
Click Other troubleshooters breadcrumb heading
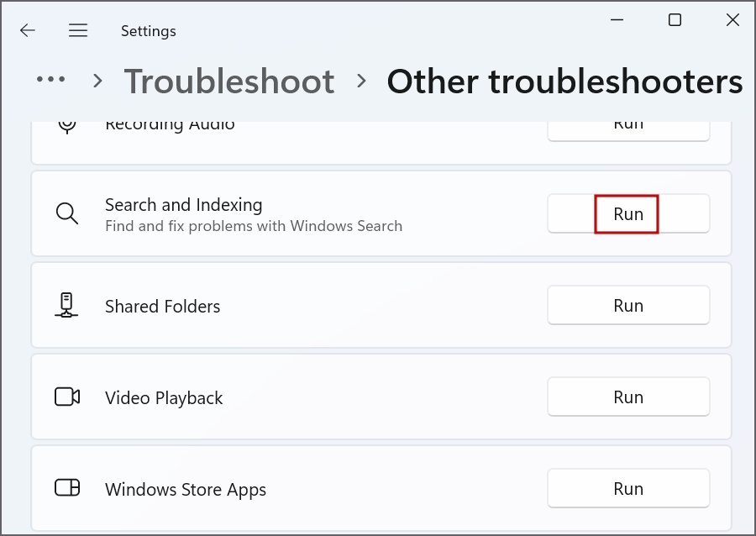click(x=564, y=81)
